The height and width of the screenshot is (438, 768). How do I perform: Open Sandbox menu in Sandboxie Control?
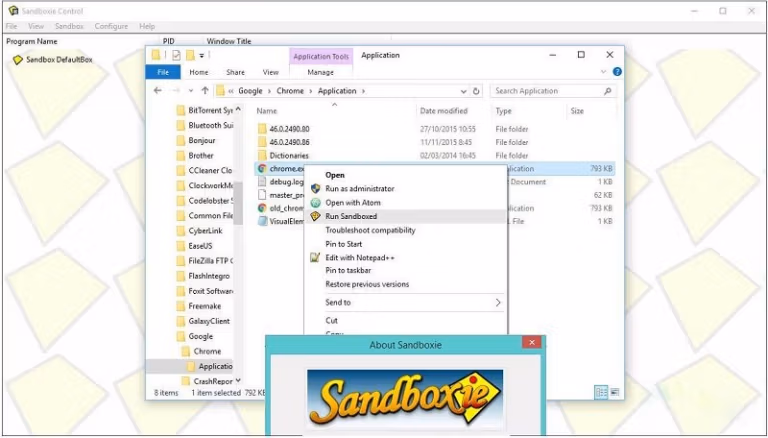click(x=69, y=26)
